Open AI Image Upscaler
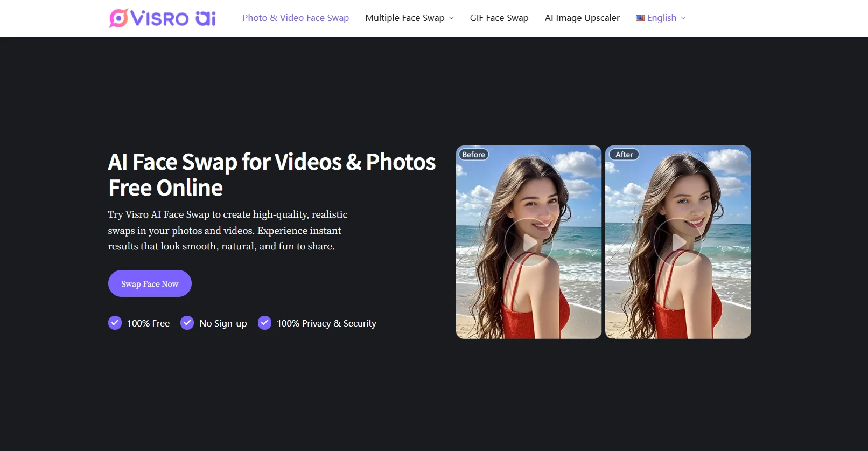This screenshot has width=868, height=451. (x=582, y=18)
